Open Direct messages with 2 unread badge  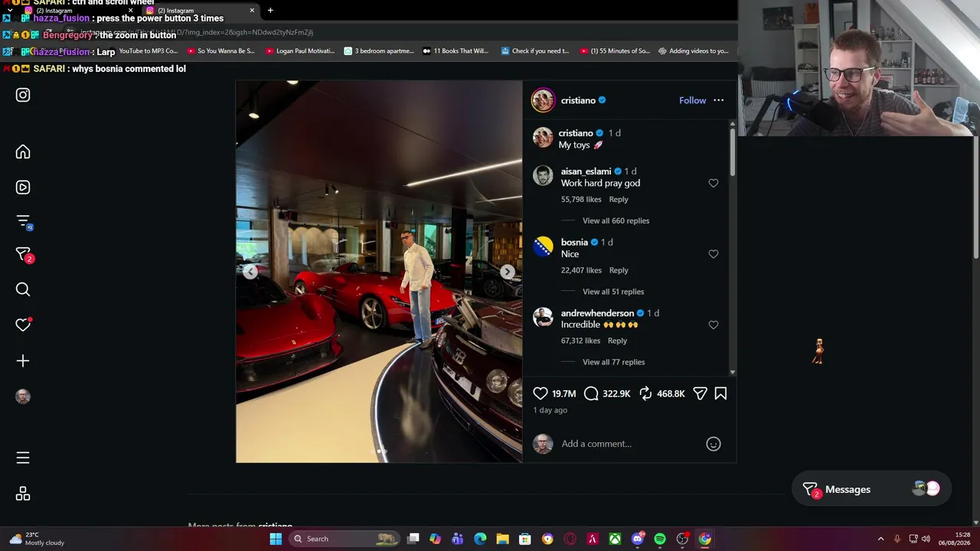[x=24, y=255]
